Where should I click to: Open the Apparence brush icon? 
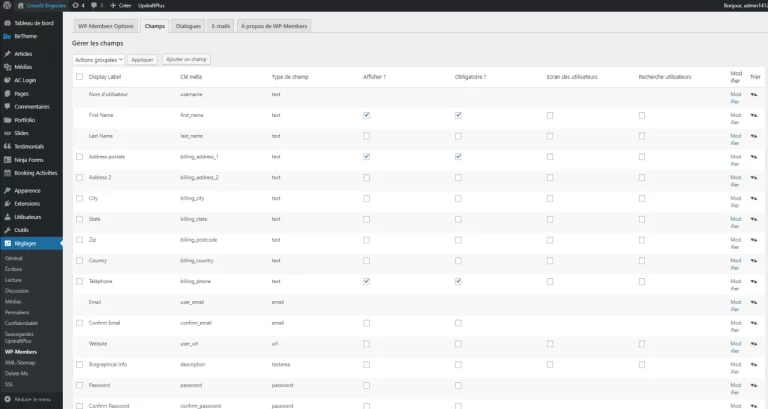tap(7, 191)
